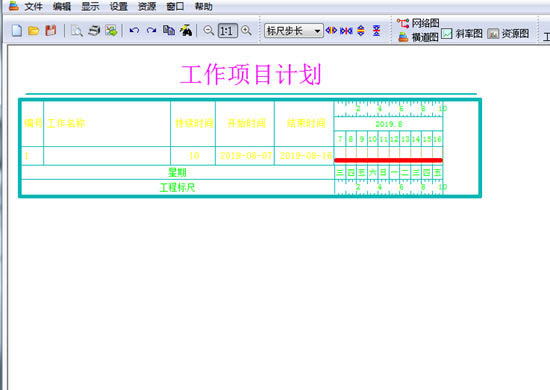
Task: Redo the last undone action
Action: point(152,31)
